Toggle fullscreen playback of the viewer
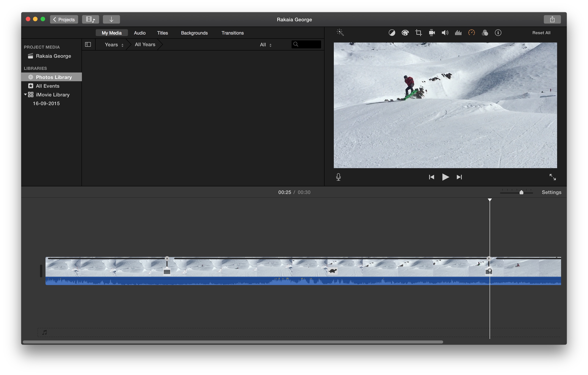Viewport: 588px width, 375px height. pos(552,177)
